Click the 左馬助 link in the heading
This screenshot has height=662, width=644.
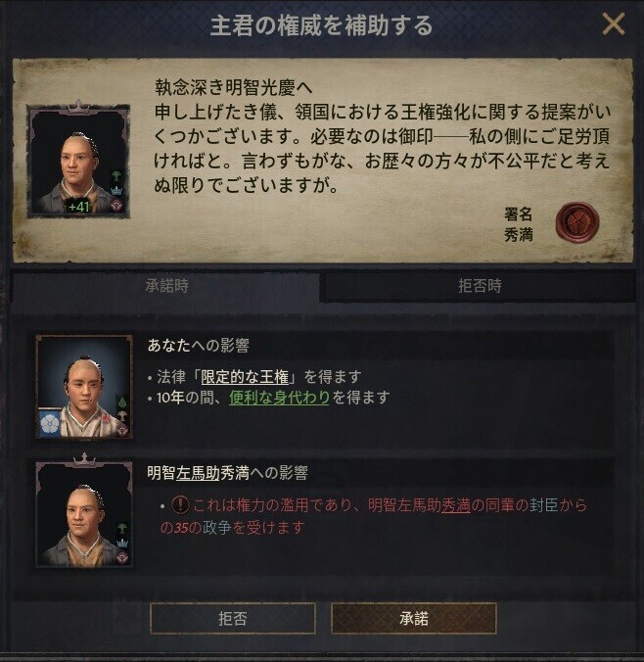pyautogui.click(x=198, y=472)
